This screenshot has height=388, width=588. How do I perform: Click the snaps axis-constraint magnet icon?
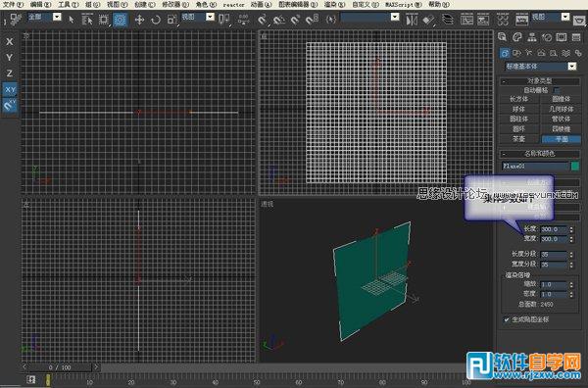point(10,106)
